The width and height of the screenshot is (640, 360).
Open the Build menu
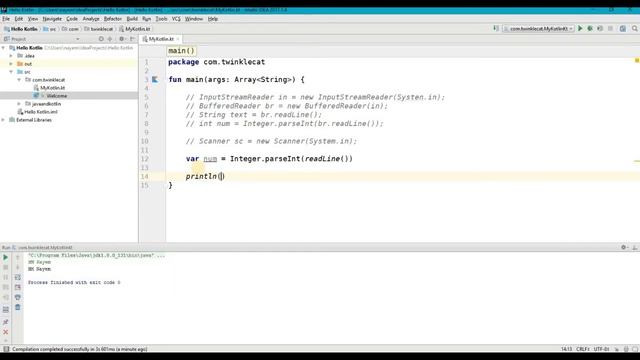[132, 19]
